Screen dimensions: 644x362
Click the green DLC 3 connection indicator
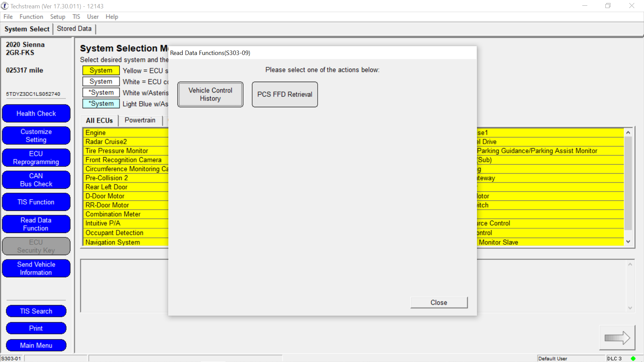[633, 358]
